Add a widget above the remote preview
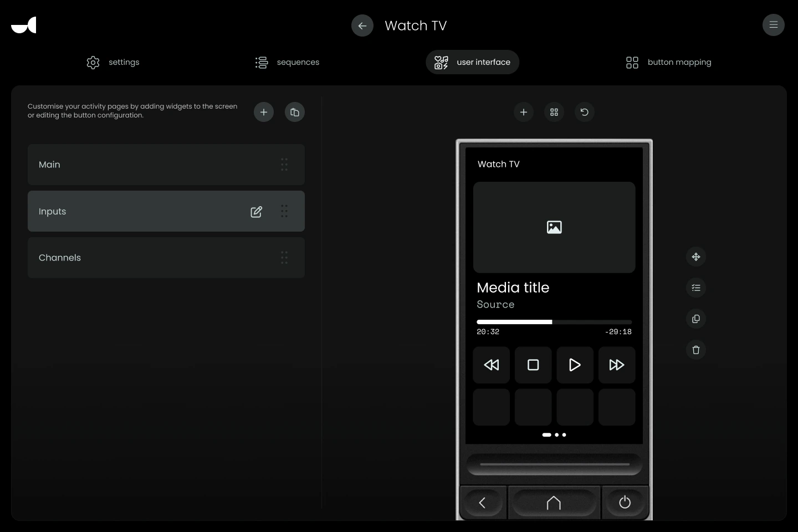Viewport: 798px width, 532px height. click(524, 112)
